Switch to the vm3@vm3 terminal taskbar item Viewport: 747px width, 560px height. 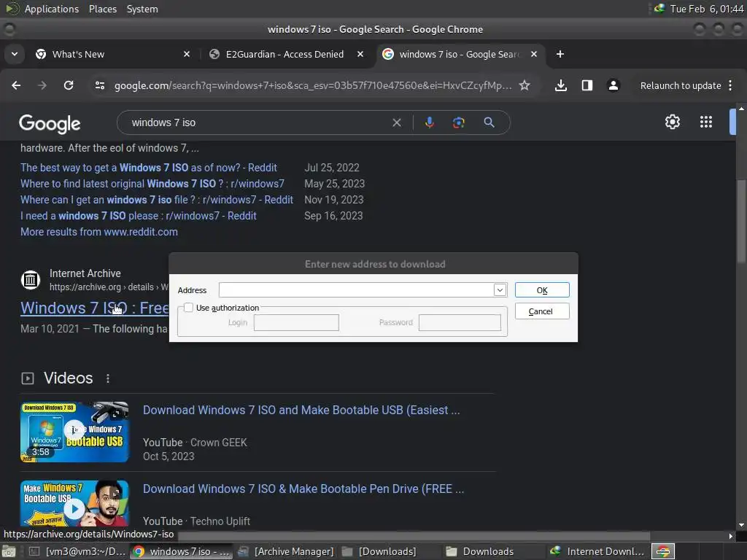click(78, 551)
